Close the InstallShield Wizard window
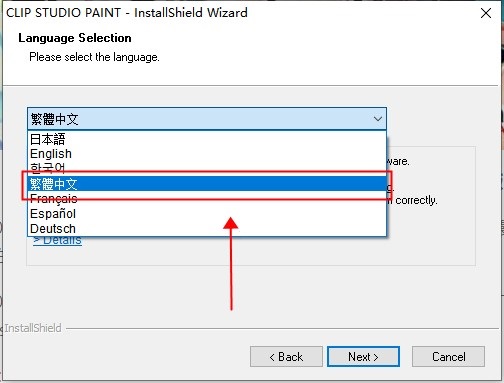The width and height of the screenshot is (504, 383). (486, 13)
